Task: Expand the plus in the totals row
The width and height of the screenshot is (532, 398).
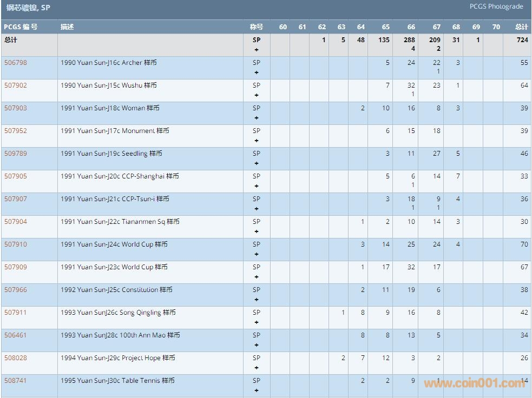Action: tap(257, 50)
